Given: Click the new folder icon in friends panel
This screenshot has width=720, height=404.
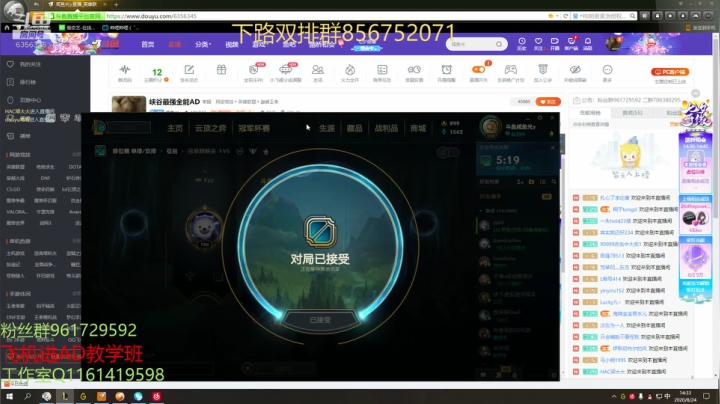Looking at the screenshot, I should pos(531,182).
